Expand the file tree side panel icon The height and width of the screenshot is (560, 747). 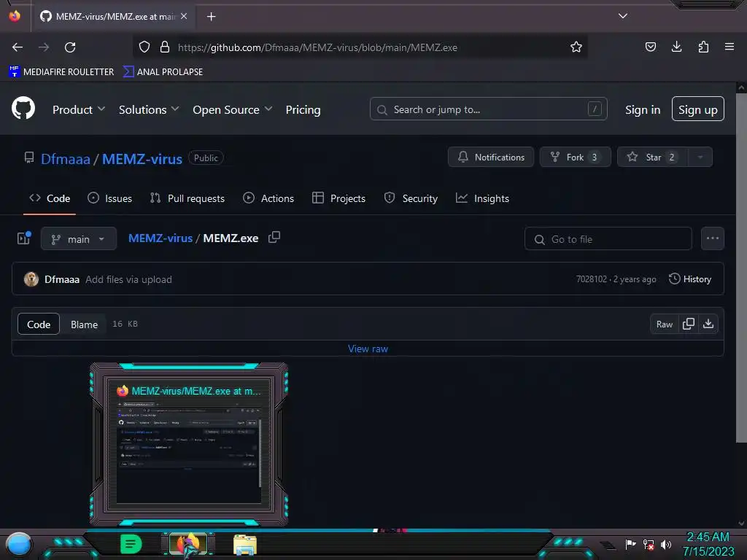coord(24,238)
